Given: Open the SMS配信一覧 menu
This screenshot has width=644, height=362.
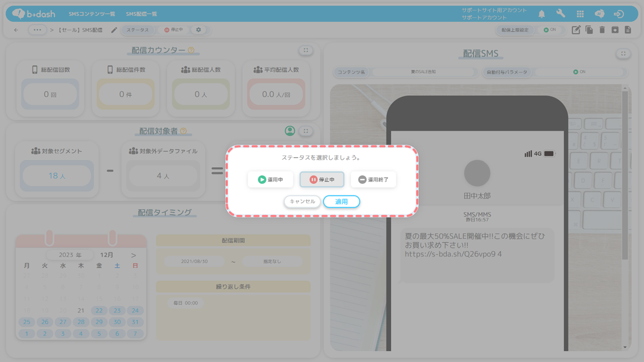Looking at the screenshot, I should point(142,14).
